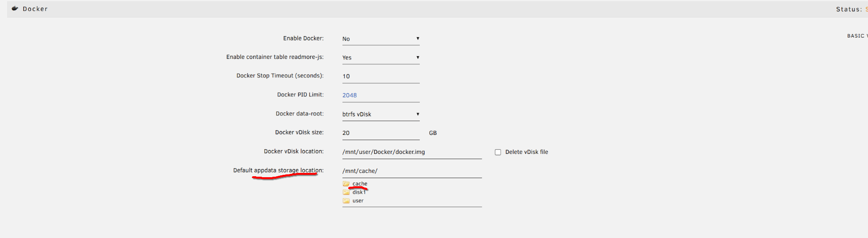Open Enable container table readmore-js dropdown

tap(381, 57)
